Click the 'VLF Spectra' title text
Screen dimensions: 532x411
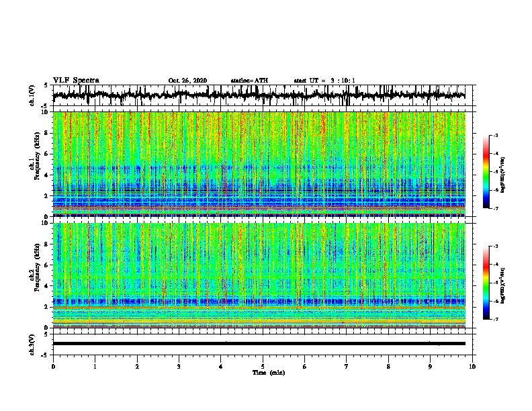point(76,81)
